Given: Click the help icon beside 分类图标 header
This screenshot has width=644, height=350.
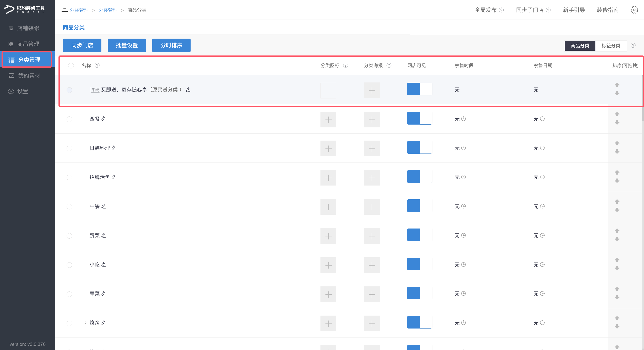Looking at the screenshot, I should coord(345,65).
